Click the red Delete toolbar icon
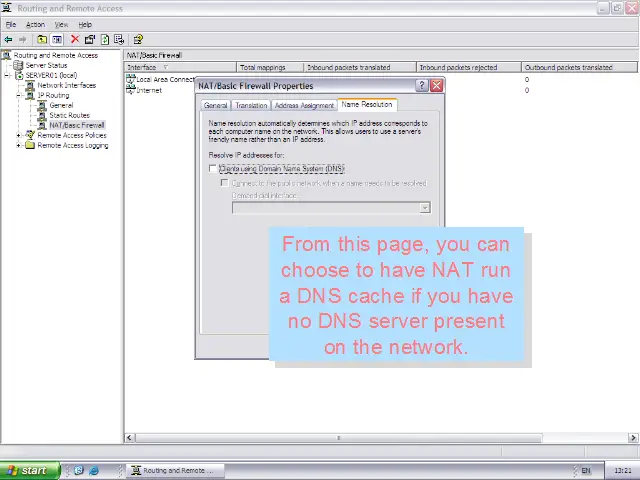 pos(75,40)
